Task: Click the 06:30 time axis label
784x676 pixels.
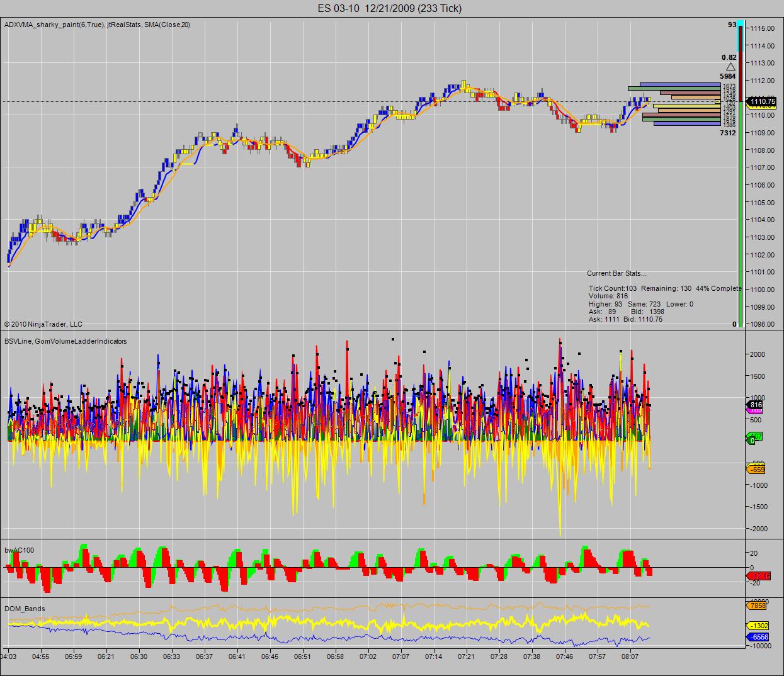Action: [139, 656]
